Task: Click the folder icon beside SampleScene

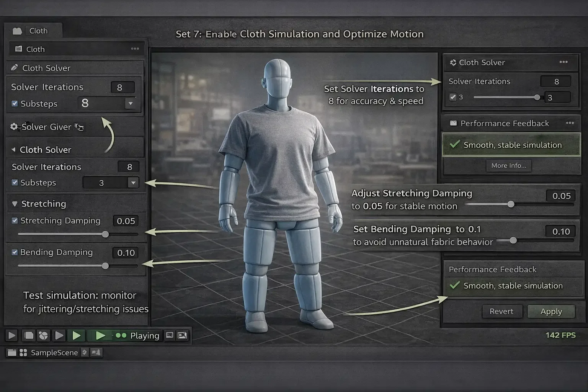Action: point(12,352)
